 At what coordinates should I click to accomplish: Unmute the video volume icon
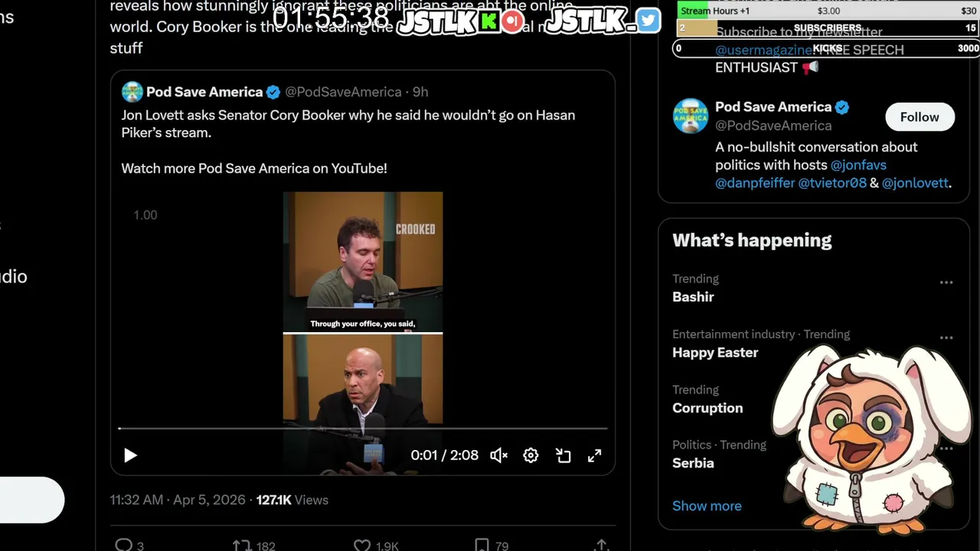[499, 455]
